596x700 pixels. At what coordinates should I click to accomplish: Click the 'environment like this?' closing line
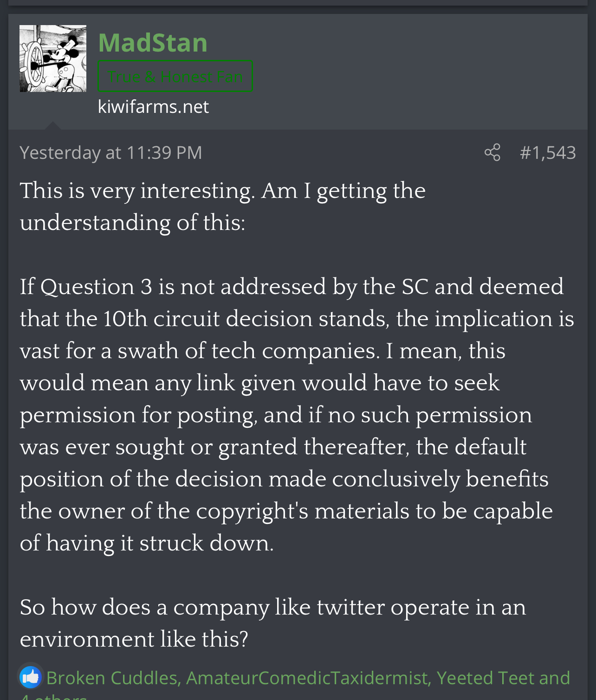click(134, 639)
